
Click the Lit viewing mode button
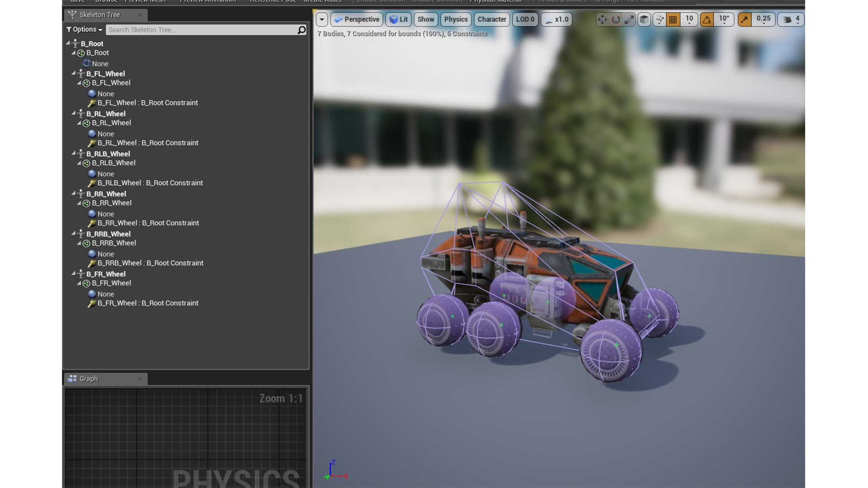coord(399,19)
